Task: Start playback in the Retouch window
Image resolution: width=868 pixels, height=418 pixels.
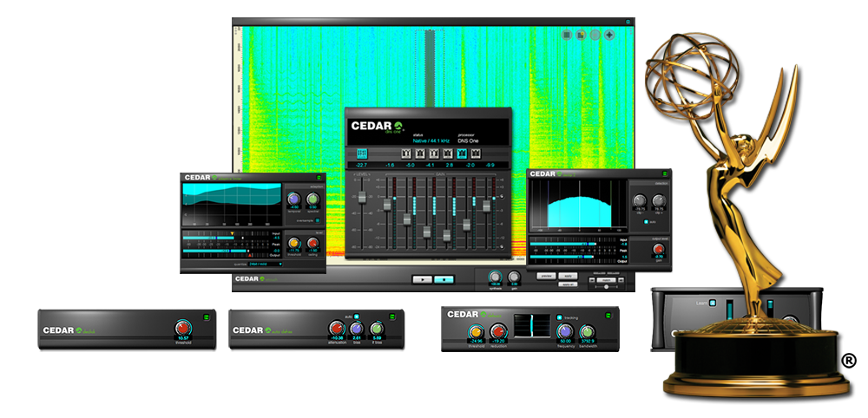Action: point(423,280)
